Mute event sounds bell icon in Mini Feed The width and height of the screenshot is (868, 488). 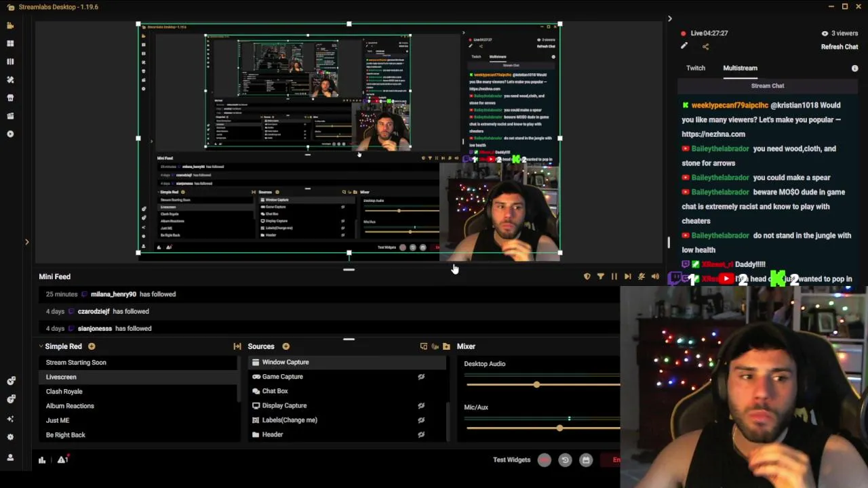642,277
